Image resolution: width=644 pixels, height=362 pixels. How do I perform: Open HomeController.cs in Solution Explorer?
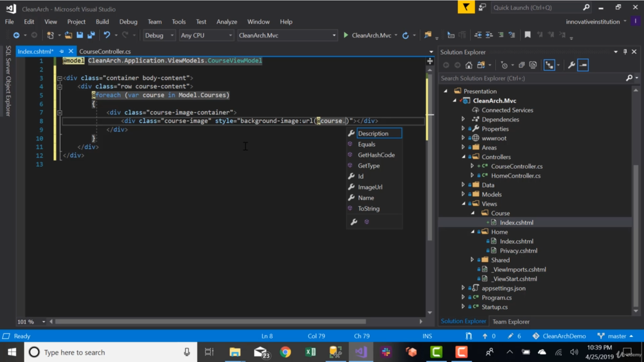pyautogui.click(x=516, y=176)
